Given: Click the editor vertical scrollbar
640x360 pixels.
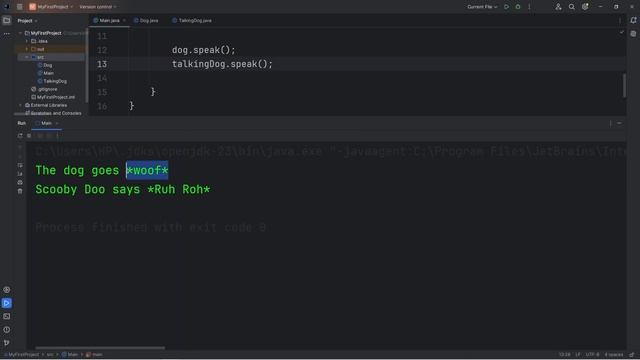Looking at the screenshot, I should click(624, 85).
